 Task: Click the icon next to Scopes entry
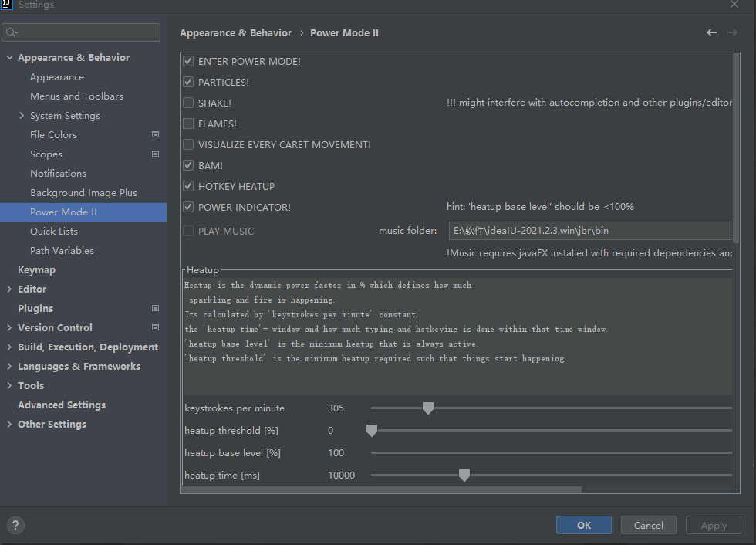pos(155,154)
